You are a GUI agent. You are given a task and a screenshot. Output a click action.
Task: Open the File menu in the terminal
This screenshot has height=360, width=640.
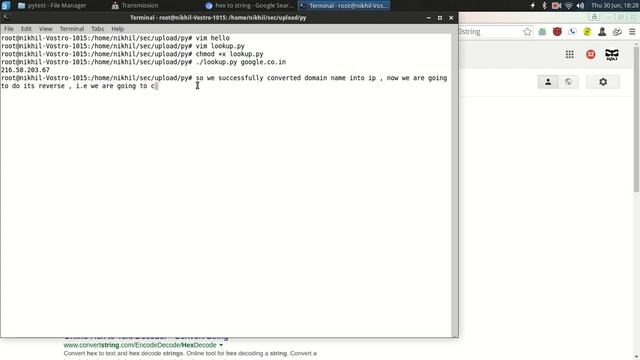pyautogui.click(x=9, y=29)
